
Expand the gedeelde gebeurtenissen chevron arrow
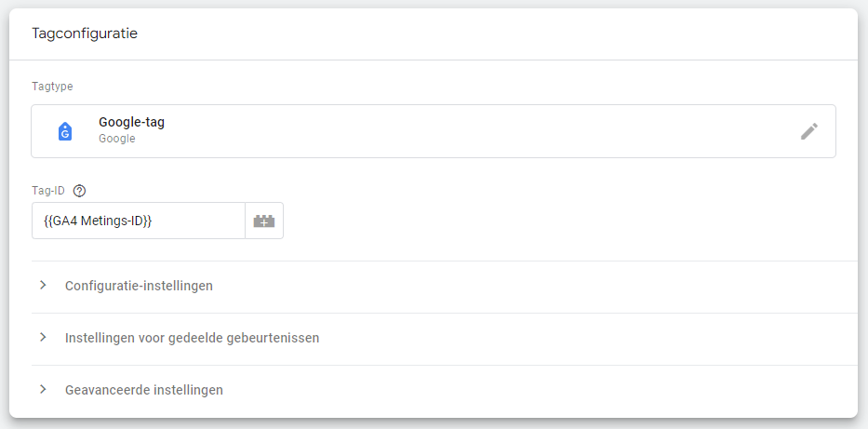click(x=43, y=338)
